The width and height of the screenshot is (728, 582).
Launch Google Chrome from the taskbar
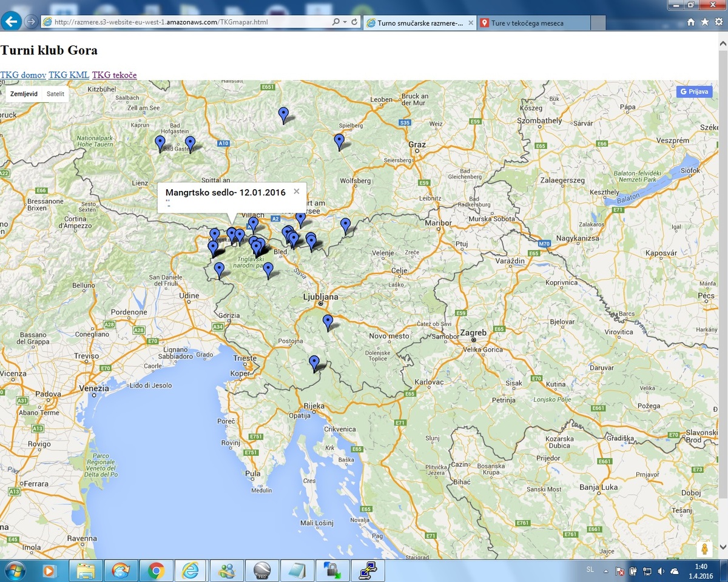[x=156, y=570]
